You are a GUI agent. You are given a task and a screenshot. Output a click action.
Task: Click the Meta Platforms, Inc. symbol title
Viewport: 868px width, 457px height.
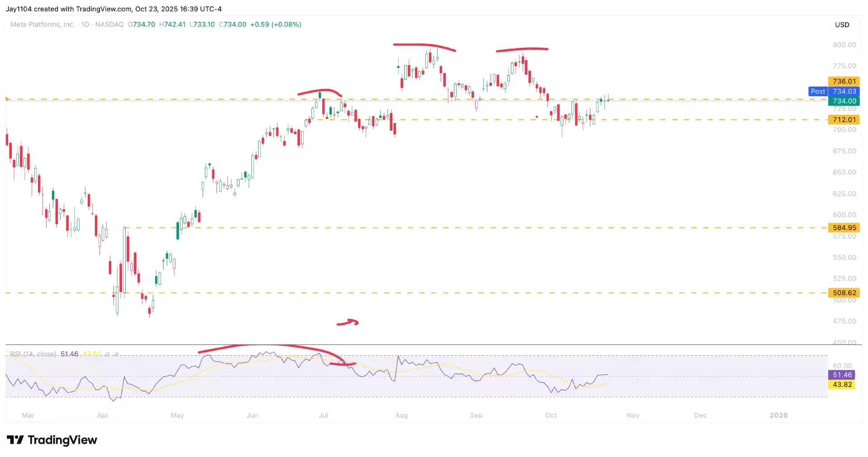point(42,24)
